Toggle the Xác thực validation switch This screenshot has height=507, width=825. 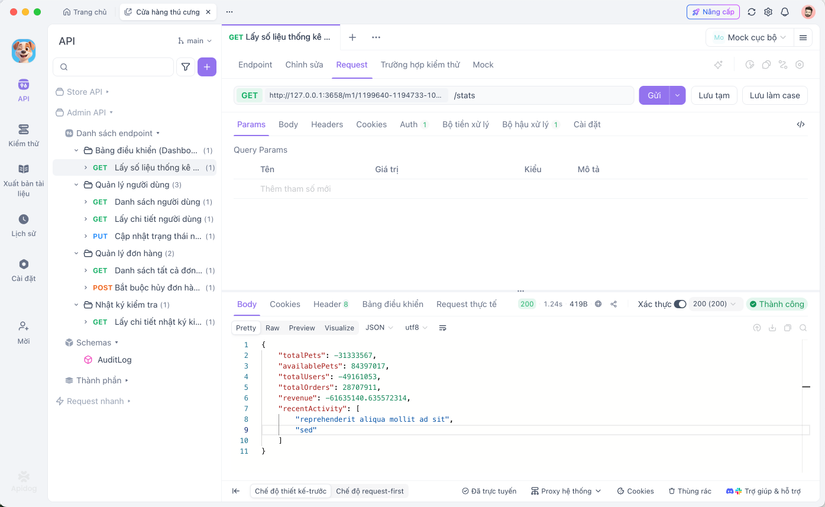(x=680, y=304)
